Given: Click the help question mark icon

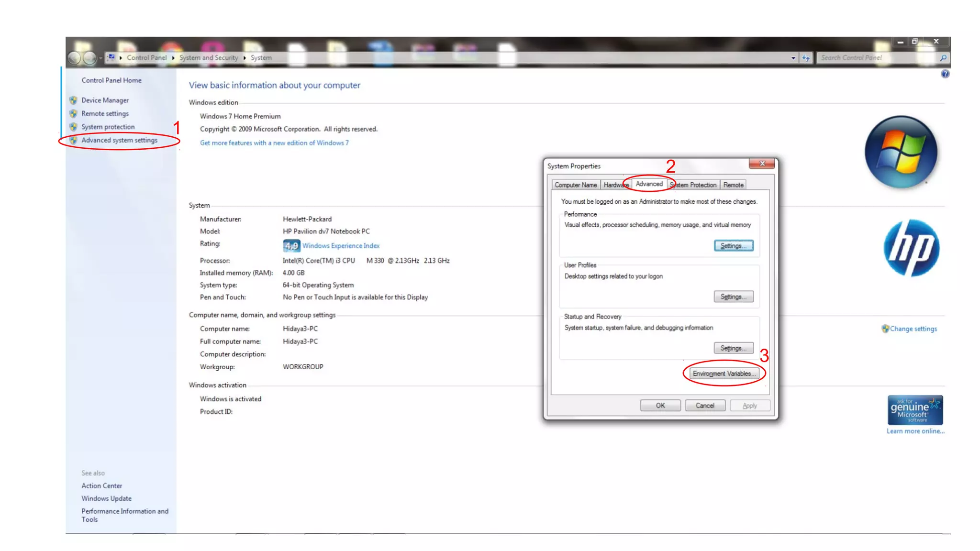Looking at the screenshot, I should point(945,74).
